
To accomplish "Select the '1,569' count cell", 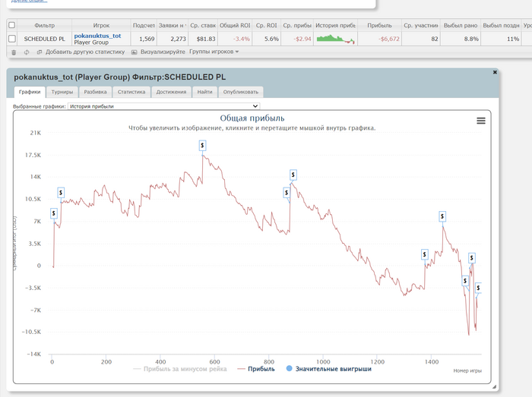I will coord(144,39).
